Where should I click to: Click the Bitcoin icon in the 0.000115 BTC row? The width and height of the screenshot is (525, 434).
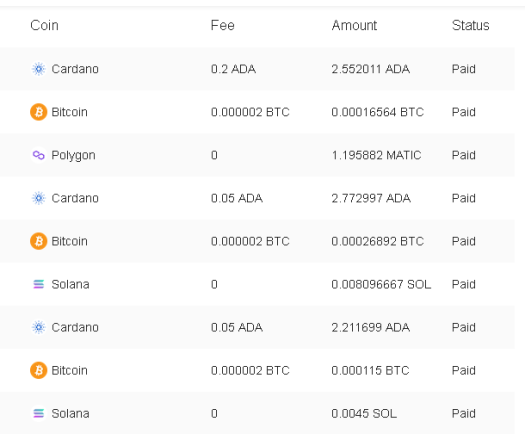[39, 370]
